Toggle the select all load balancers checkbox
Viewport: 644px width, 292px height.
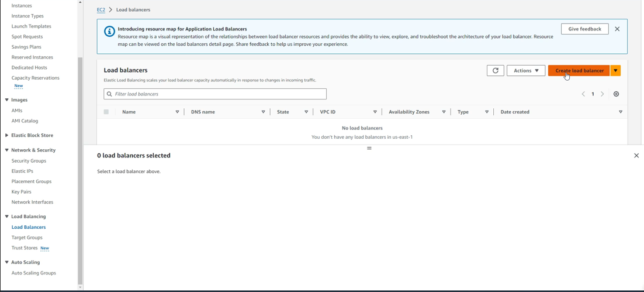tap(106, 112)
